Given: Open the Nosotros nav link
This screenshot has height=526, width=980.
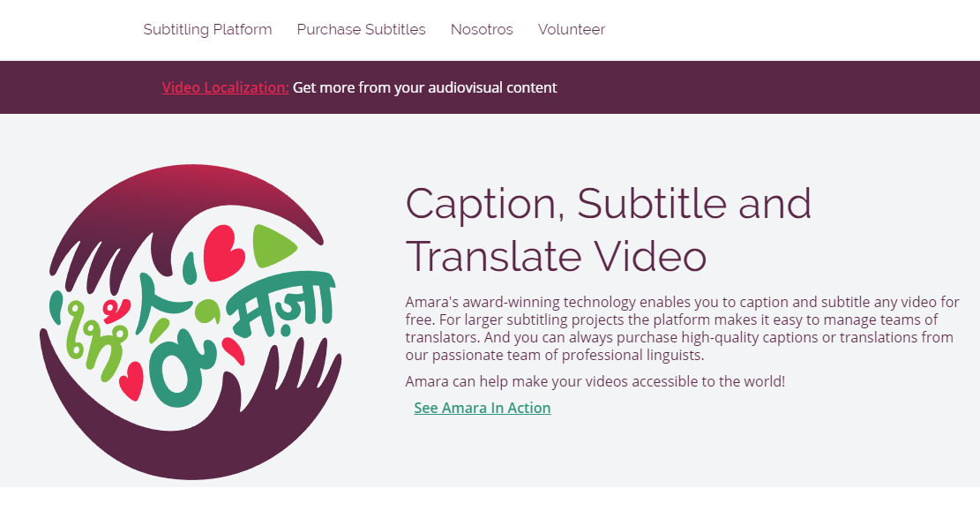Looking at the screenshot, I should pyautogui.click(x=482, y=29).
